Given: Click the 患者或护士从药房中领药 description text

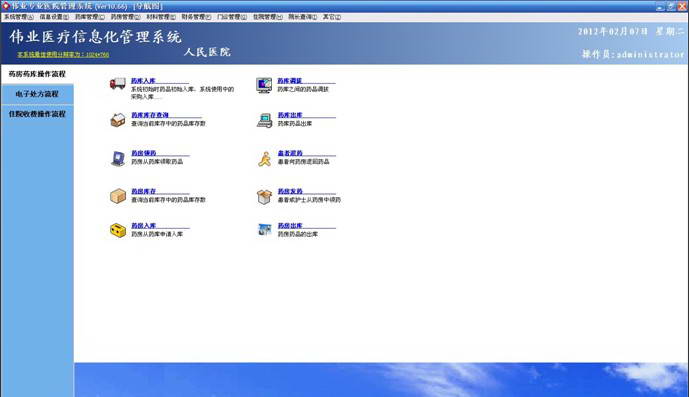Looking at the screenshot, I should (x=309, y=200).
